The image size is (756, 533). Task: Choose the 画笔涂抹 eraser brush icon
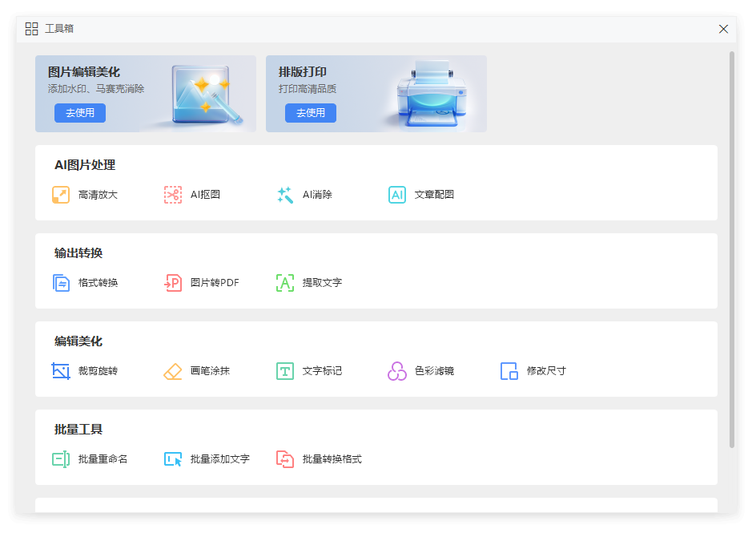click(173, 371)
